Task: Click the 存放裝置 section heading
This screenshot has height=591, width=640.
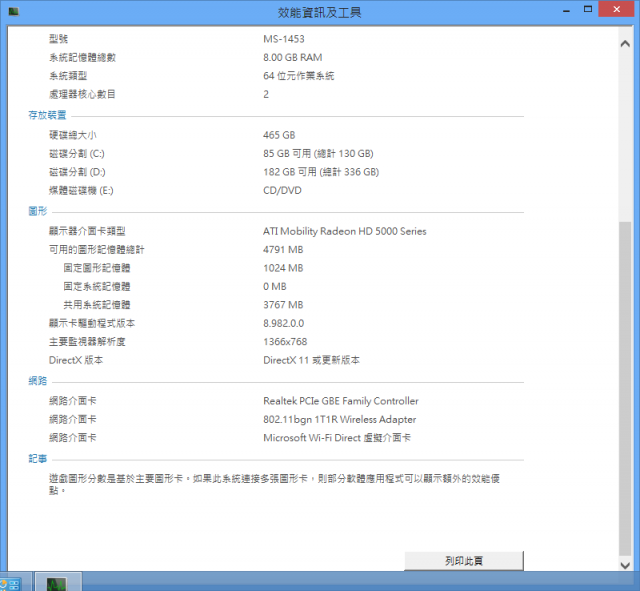Action: [x=47, y=115]
